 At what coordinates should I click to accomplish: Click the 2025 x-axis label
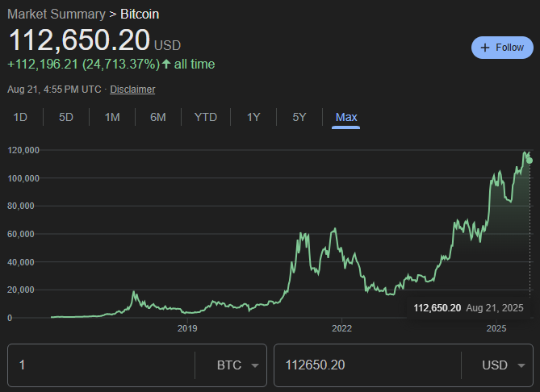coord(496,328)
